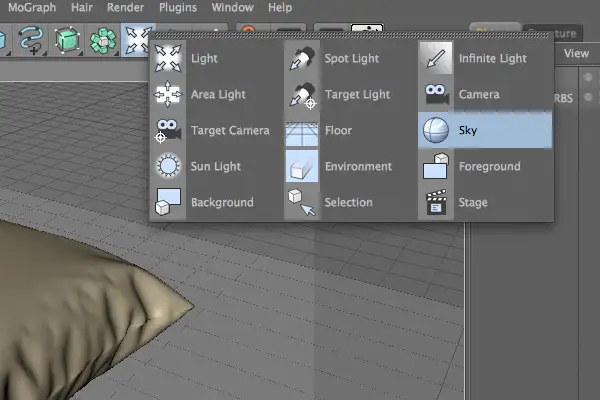This screenshot has height=400, width=600.
Task: Open the Plugins menu
Action: click(x=178, y=7)
